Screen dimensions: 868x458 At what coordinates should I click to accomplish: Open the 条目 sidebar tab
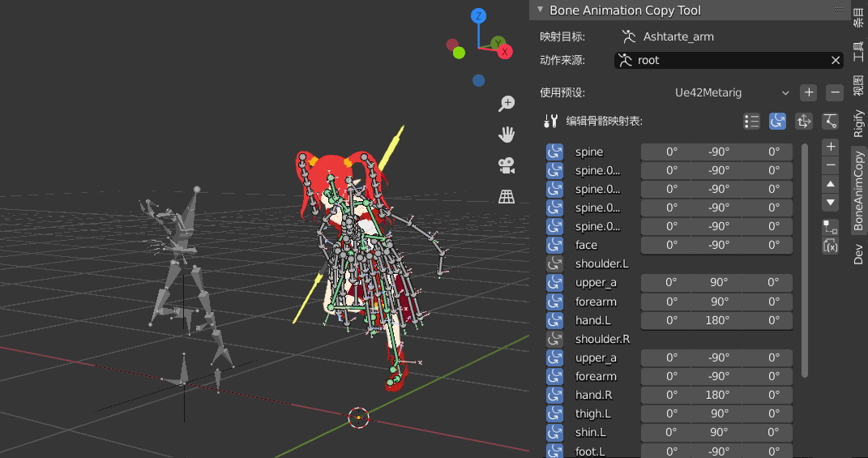[x=857, y=16]
